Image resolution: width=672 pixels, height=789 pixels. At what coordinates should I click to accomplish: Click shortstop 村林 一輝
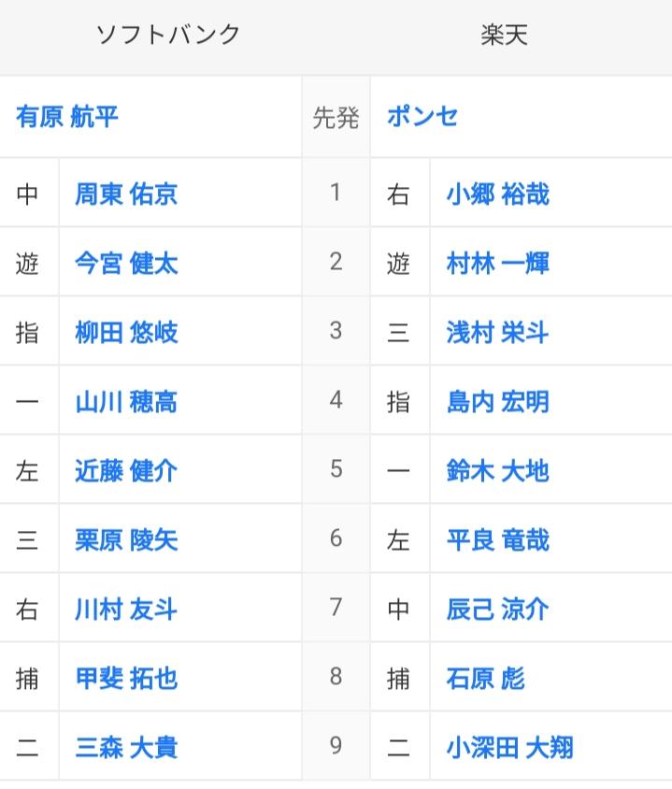point(497,264)
